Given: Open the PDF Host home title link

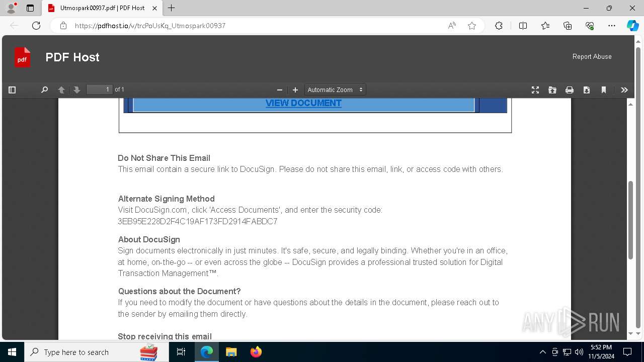Looking at the screenshot, I should click(72, 57).
